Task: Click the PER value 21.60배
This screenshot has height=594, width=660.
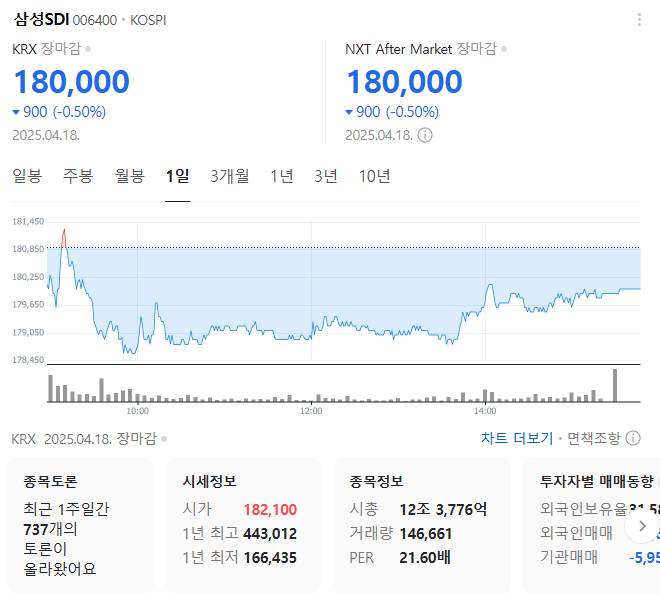Action: coord(425,557)
